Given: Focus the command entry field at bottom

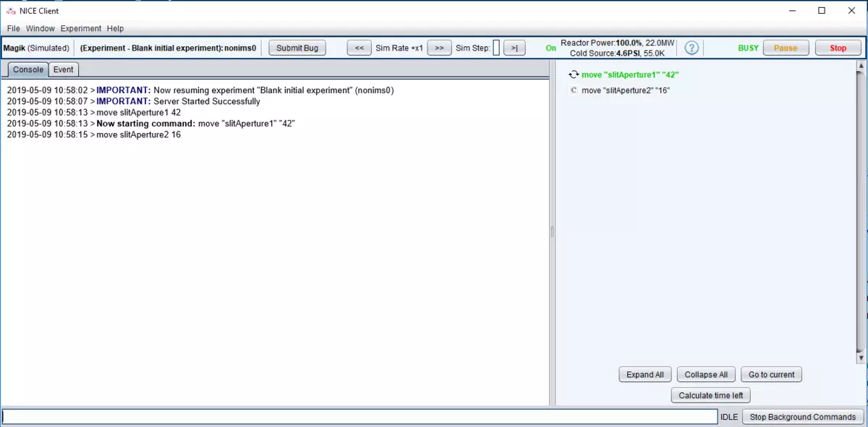Looking at the screenshot, I should [x=359, y=417].
